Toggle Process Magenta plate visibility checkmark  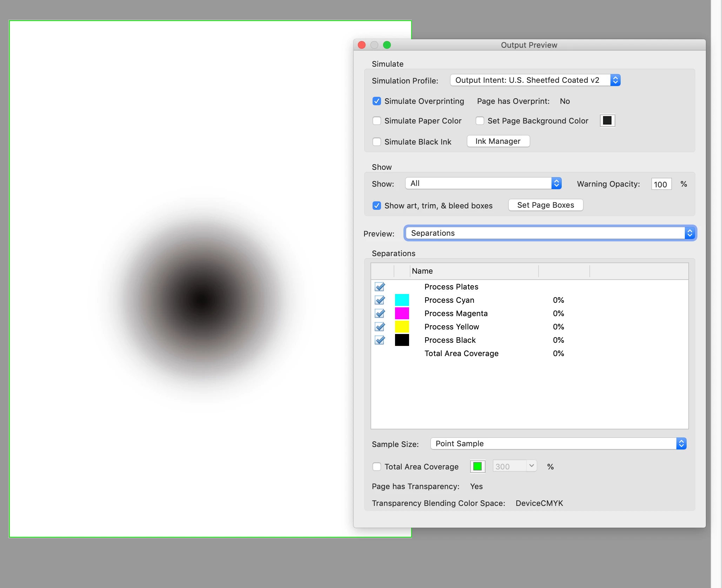[x=380, y=314]
